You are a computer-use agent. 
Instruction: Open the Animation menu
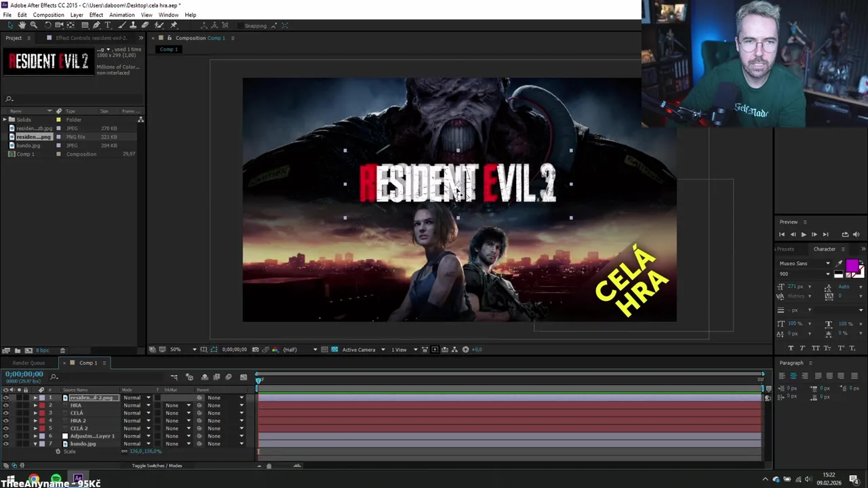pos(122,15)
